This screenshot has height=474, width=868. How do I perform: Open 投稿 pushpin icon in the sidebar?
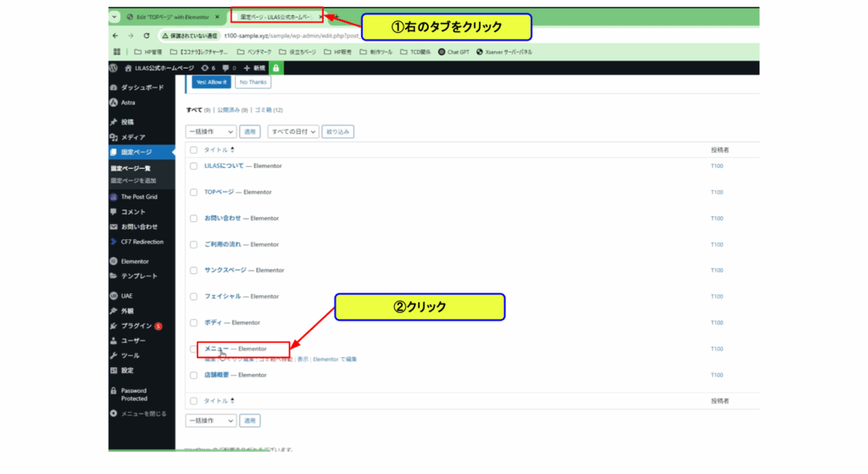pos(114,122)
